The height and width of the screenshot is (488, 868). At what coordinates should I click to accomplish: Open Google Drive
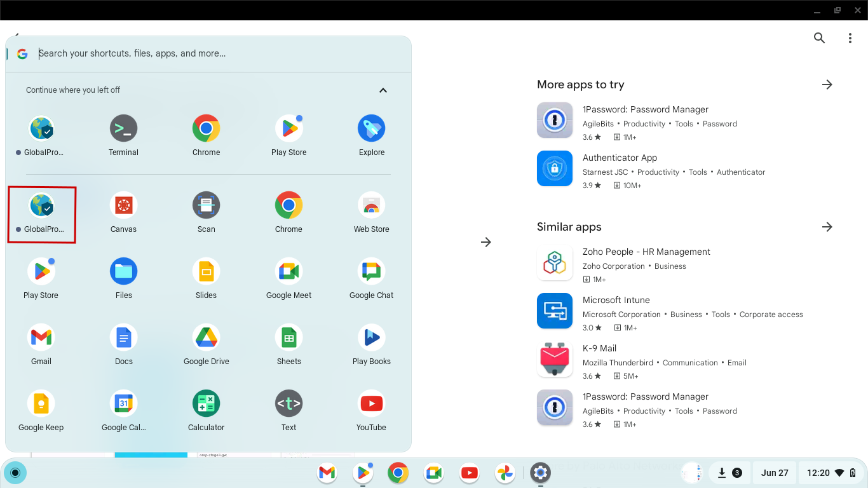(207, 345)
